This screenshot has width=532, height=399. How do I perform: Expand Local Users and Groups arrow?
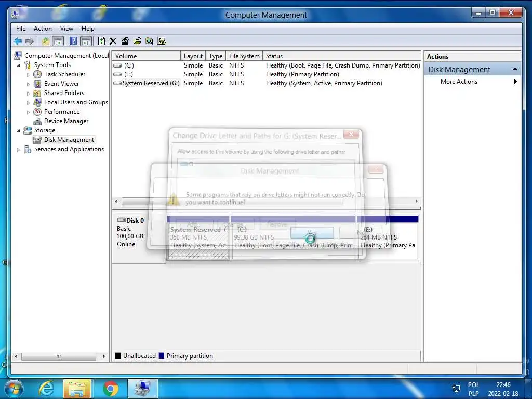pyautogui.click(x=28, y=103)
